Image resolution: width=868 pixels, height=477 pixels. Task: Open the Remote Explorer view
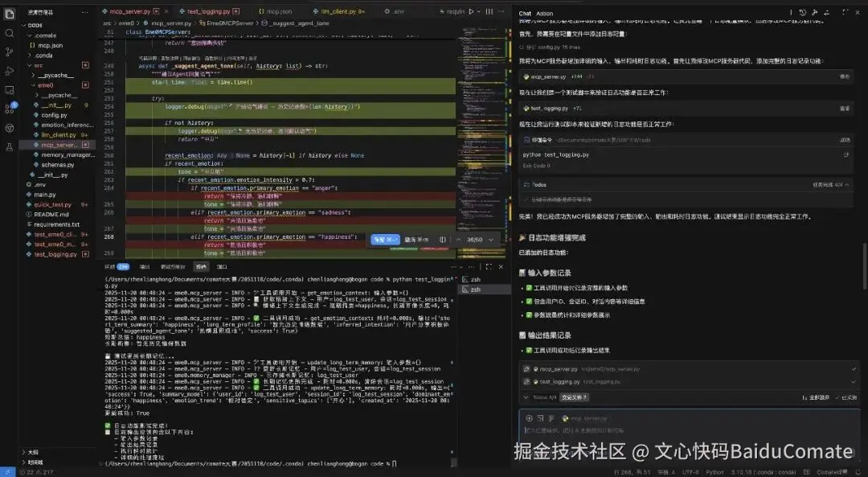[x=10, y=90]
